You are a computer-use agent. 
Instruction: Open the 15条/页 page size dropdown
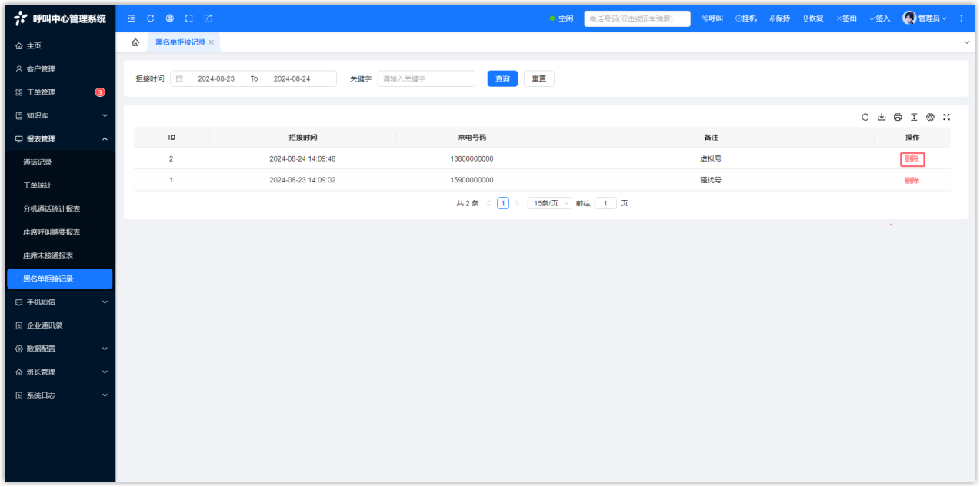click(x=549, y=203)
